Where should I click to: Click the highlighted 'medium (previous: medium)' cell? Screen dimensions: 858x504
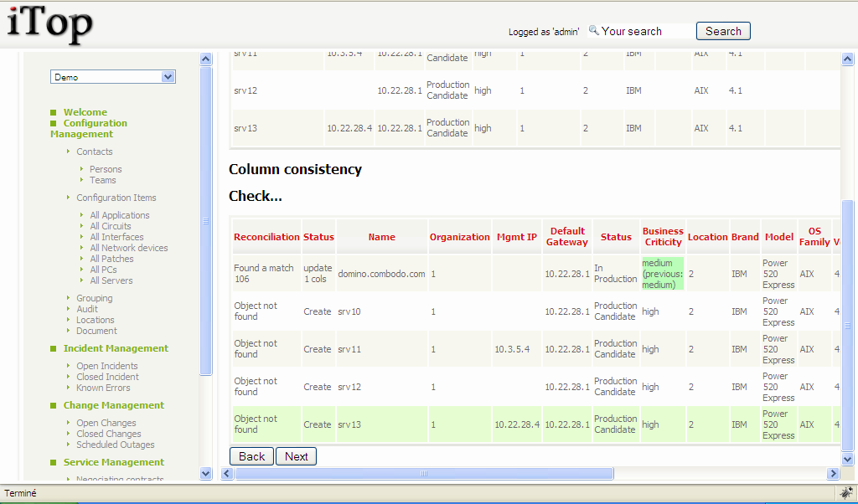click(x=663, y=274)
